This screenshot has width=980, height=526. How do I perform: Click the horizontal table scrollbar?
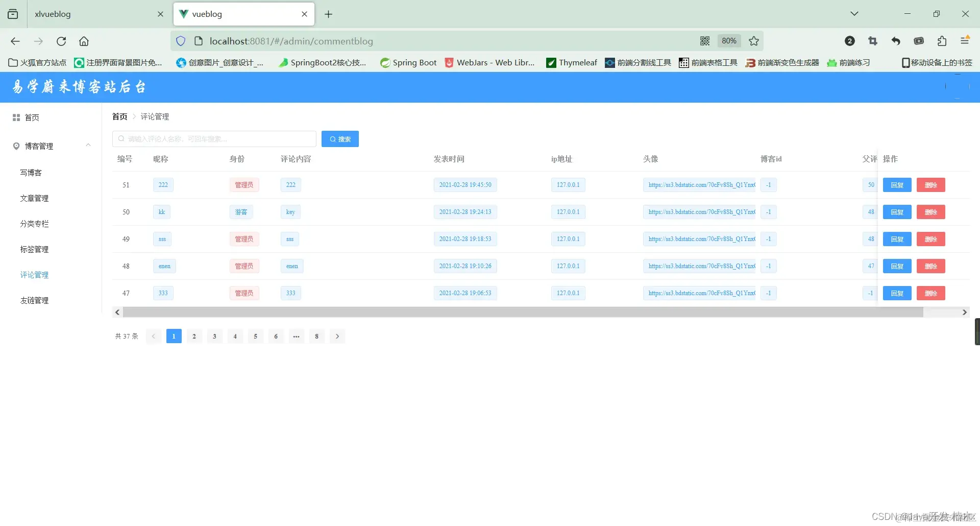(523, 312)
